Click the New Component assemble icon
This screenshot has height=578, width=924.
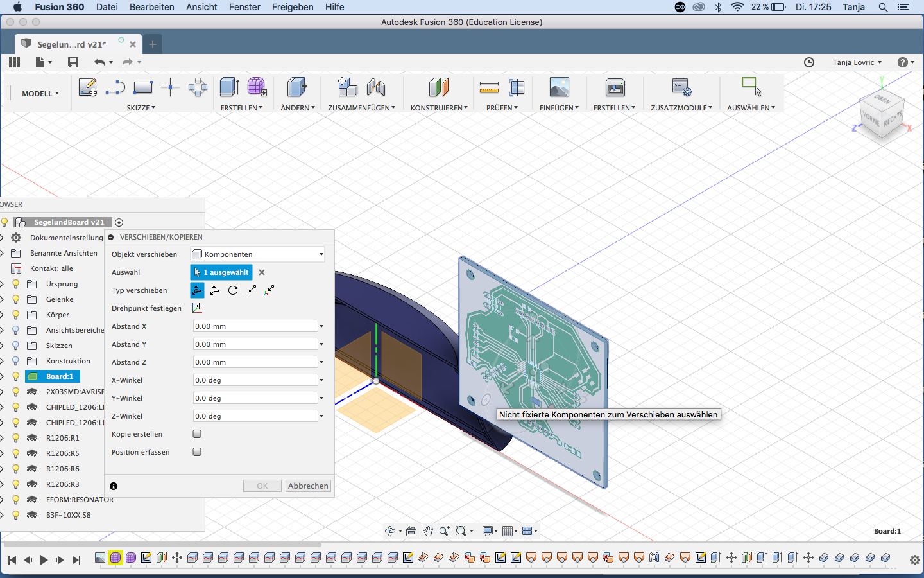click(x=348, y=87)
